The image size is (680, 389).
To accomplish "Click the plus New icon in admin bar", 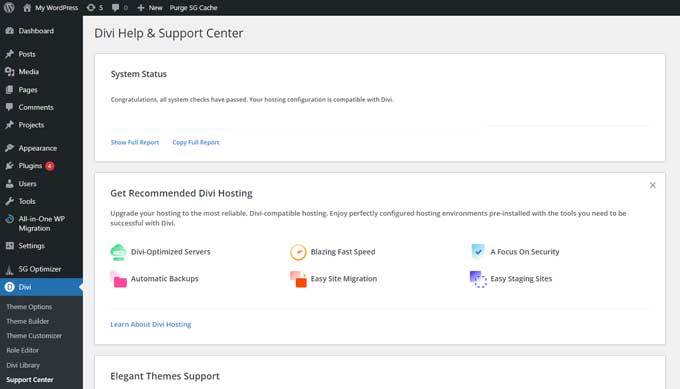I will click(141, 7).
